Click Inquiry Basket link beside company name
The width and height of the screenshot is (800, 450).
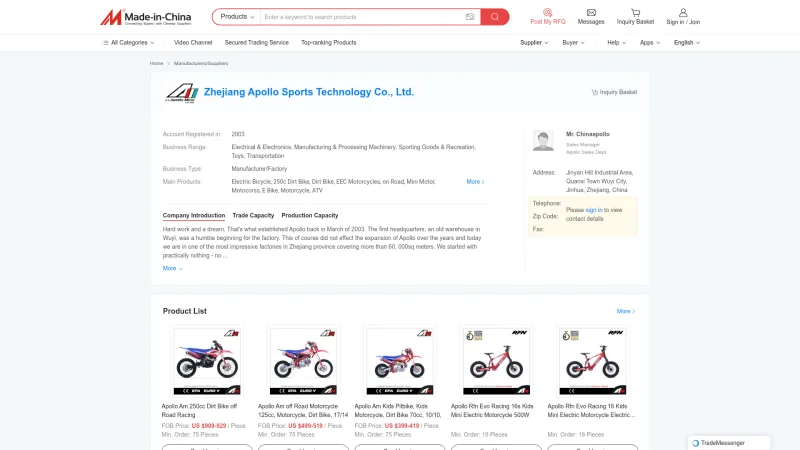(x=614, y=92)
